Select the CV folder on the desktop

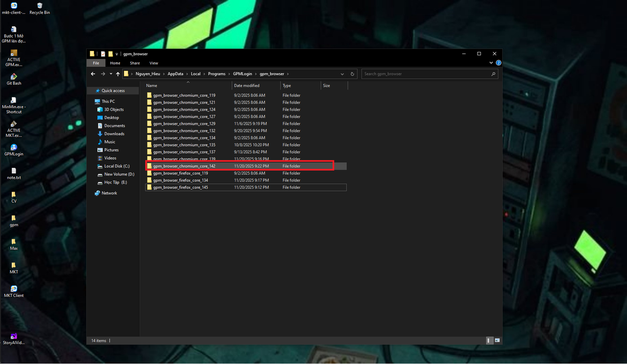point(14,197)
